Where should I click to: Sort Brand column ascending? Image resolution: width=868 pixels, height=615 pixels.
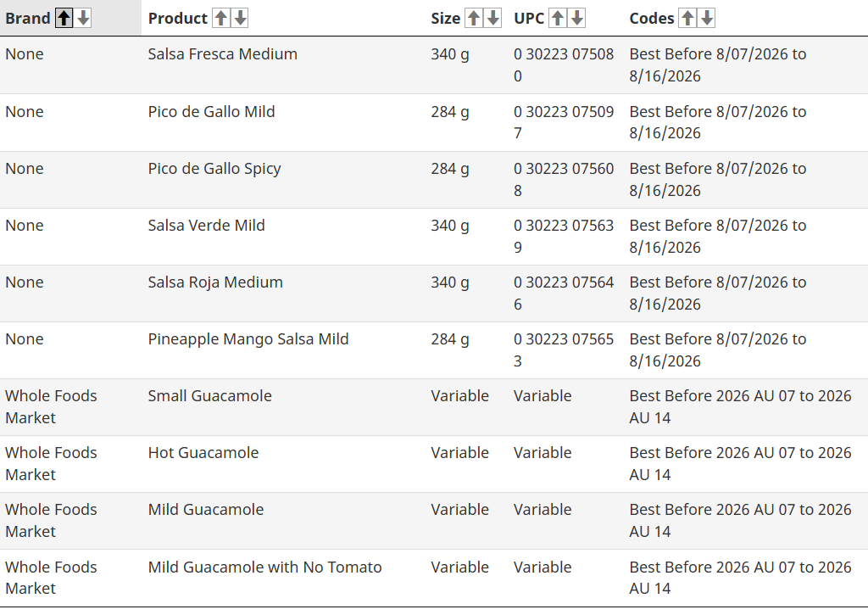pos(64,19)
